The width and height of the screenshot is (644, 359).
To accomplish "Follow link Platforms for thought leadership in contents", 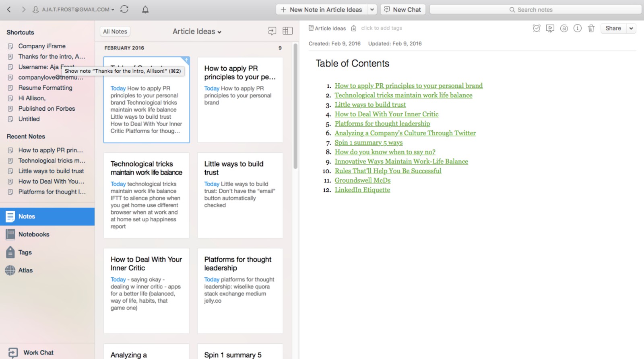I will [x=382, y=124].
